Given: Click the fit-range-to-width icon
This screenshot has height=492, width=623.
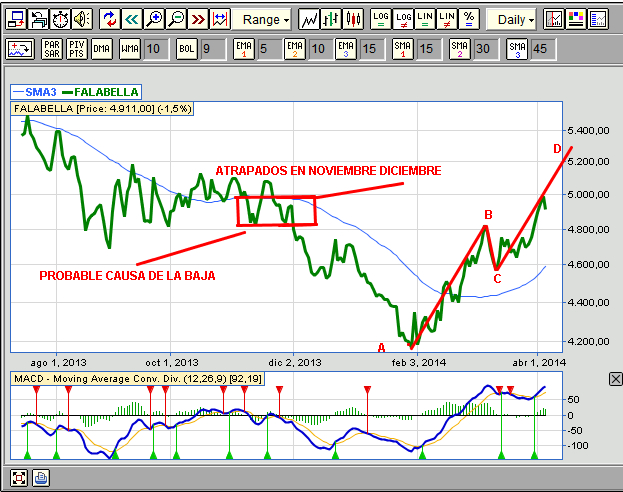Looking at the screenshot, I should [220, 19].
